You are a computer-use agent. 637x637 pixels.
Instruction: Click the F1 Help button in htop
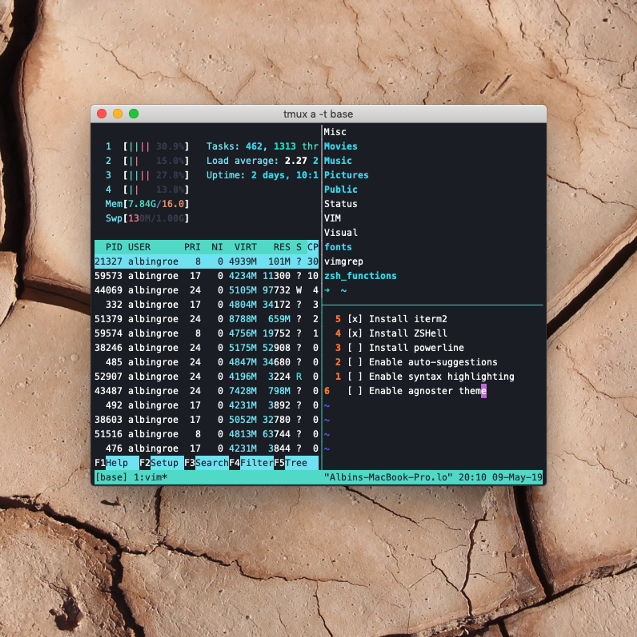pos(111,464)
